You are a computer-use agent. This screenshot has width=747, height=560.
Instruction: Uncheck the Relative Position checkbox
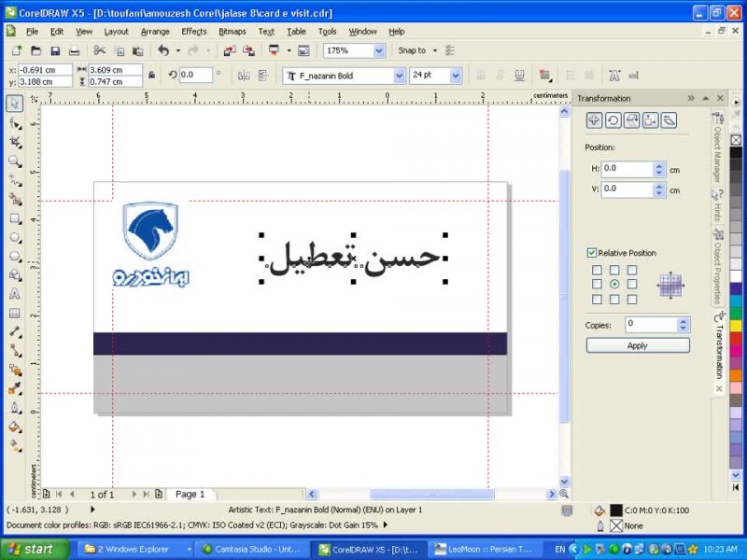point(592,253)
